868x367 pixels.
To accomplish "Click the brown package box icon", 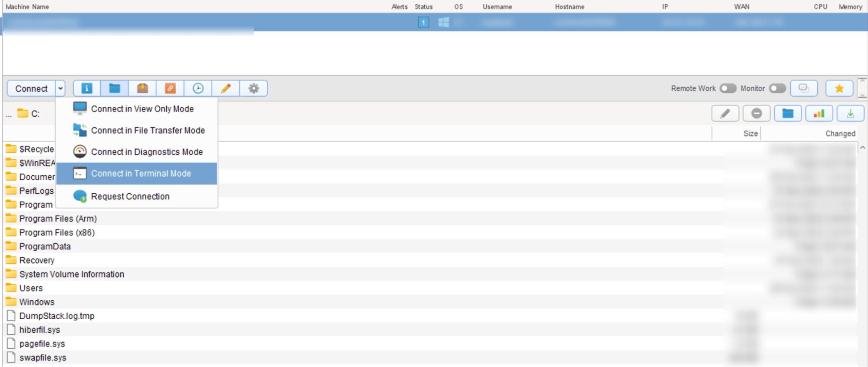I will (x=142, y=88).
